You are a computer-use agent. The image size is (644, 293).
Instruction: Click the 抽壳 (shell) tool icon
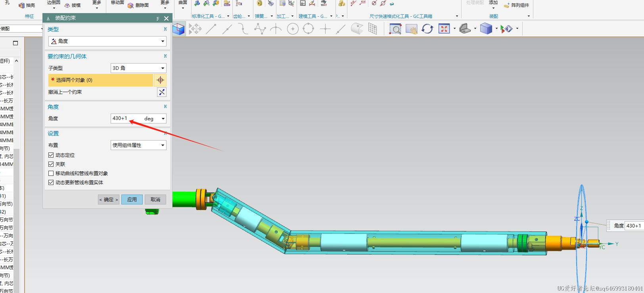click(22, 6)
